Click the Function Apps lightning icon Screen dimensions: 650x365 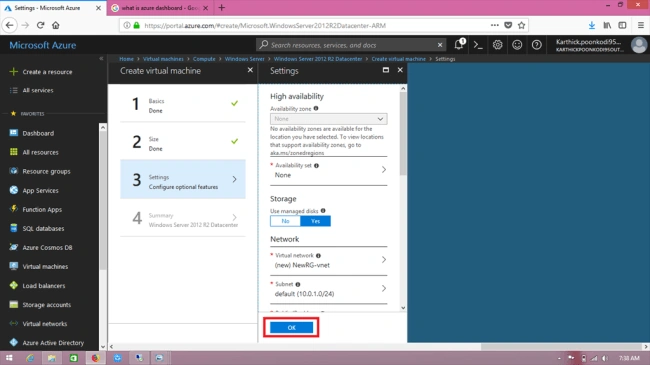tap(14, 209)
